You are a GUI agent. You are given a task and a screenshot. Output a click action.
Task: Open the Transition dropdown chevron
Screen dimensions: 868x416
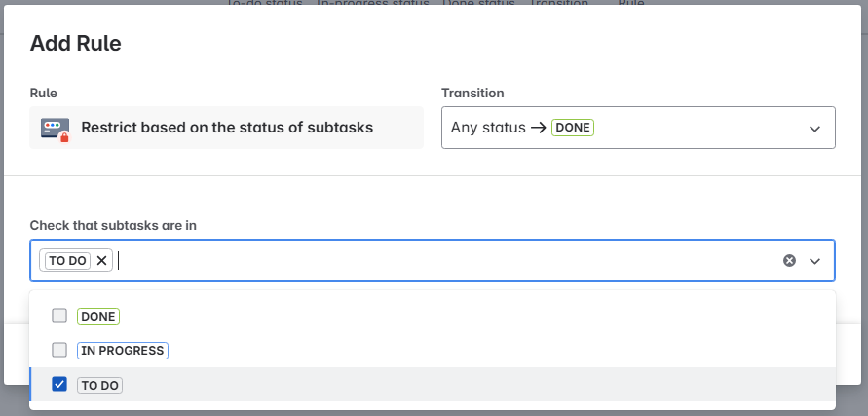814,129
